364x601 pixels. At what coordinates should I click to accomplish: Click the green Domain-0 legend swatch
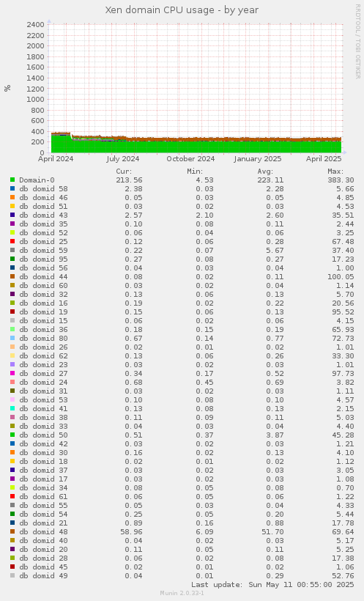[12, 180]
